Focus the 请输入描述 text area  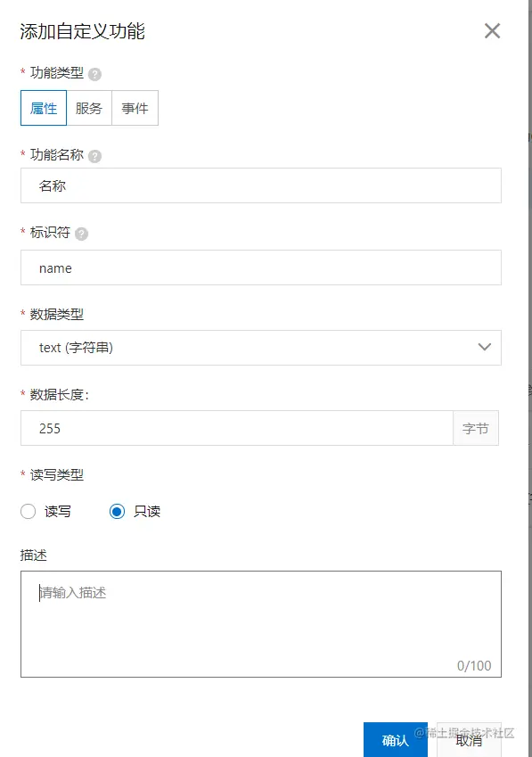[261, 624]
